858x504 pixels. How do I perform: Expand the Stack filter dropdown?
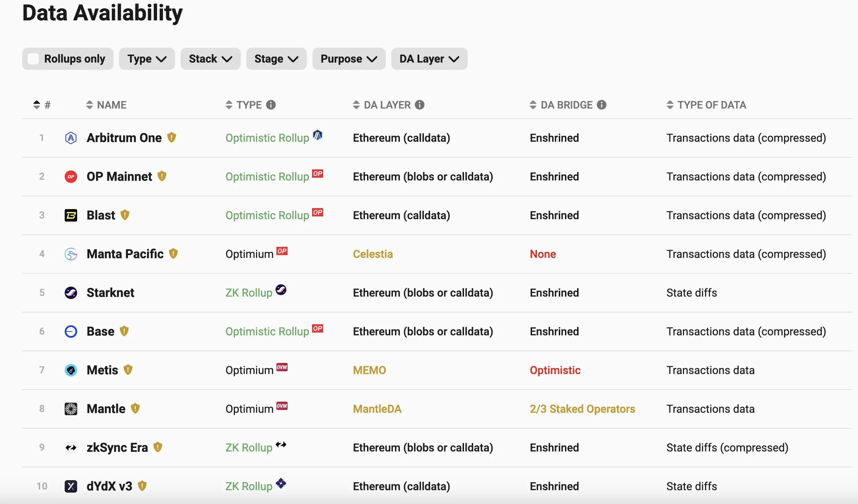pos(210,58)
